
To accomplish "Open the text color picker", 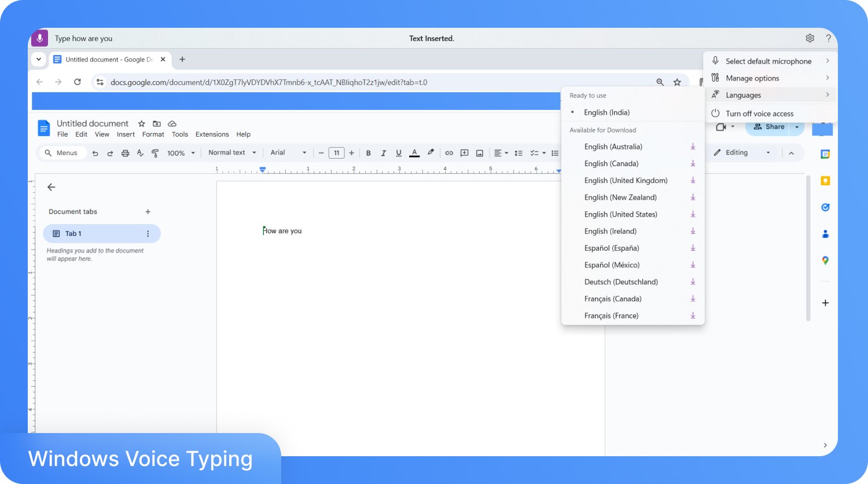I will point(414,152).
